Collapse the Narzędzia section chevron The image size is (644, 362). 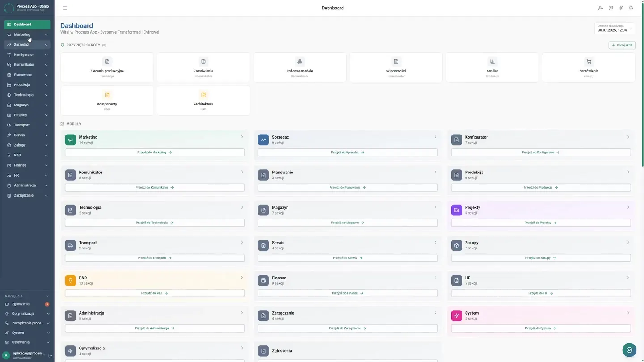pos(48,296)
